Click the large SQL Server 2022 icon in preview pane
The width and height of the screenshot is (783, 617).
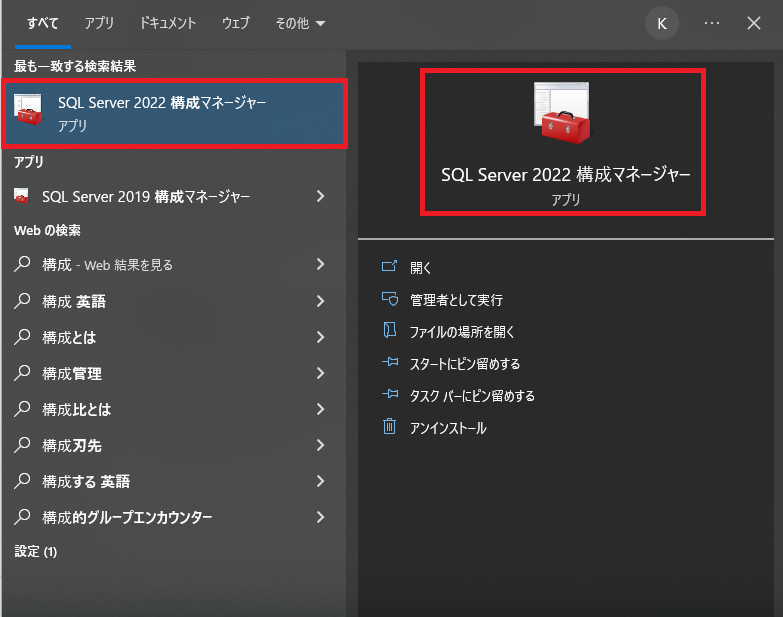click(x=562, y=113)
